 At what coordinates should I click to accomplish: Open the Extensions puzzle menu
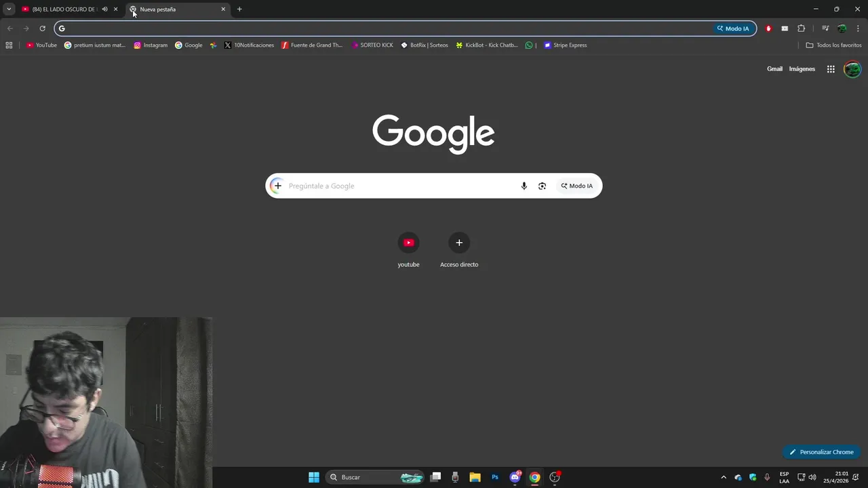point(801,28)
